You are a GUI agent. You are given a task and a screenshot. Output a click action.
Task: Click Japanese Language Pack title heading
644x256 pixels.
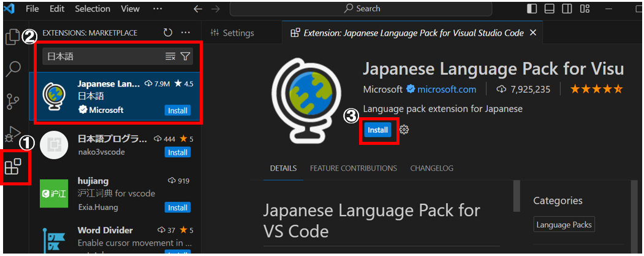click(493, 68)
